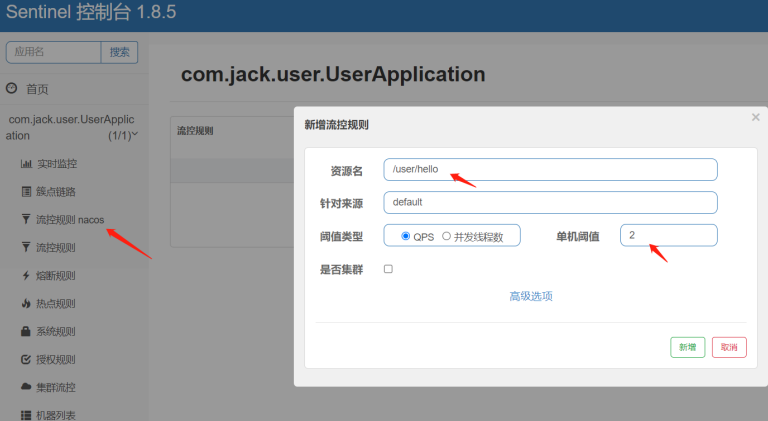Screen dimensions: 768x421
Task: Click the lightning icon for 熔断规则
Action: [x=26, y=275]
